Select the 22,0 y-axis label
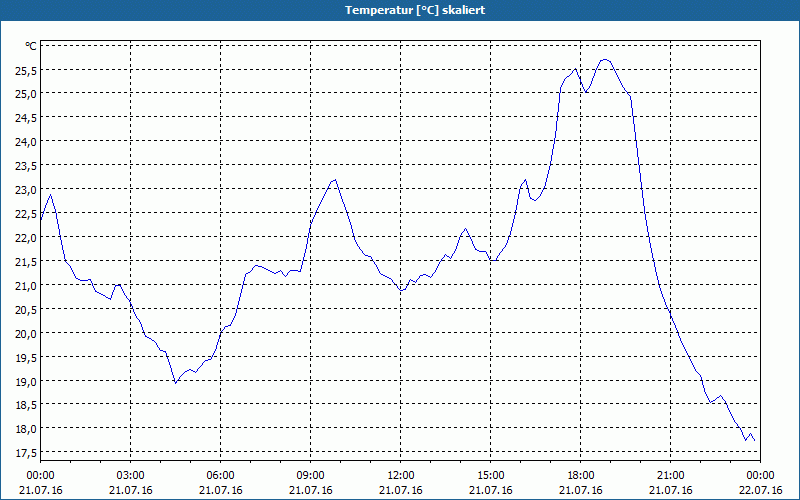800x500 pixels. pos(26,238)
